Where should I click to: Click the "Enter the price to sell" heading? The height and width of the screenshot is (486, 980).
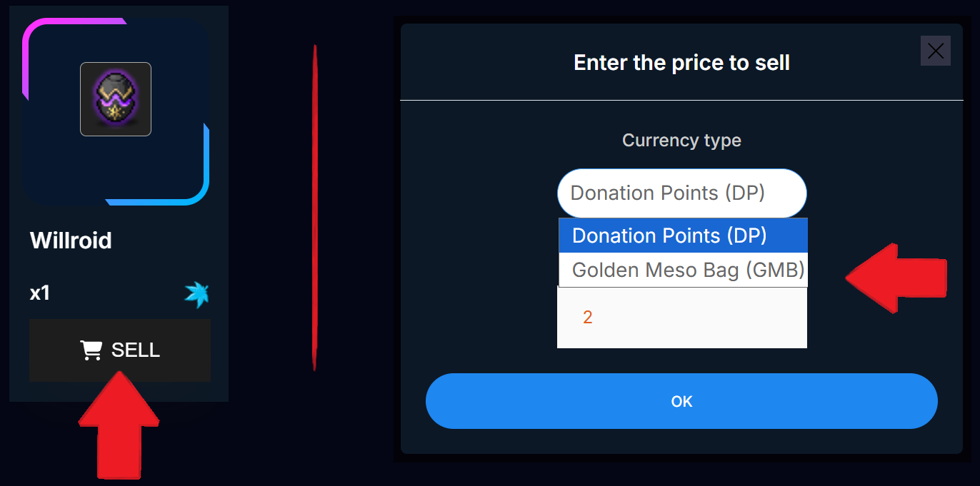click(681, 63)
